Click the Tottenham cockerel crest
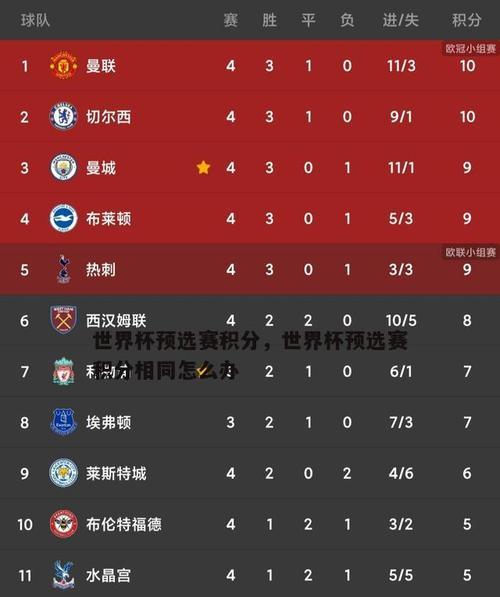 click(64, 269)
